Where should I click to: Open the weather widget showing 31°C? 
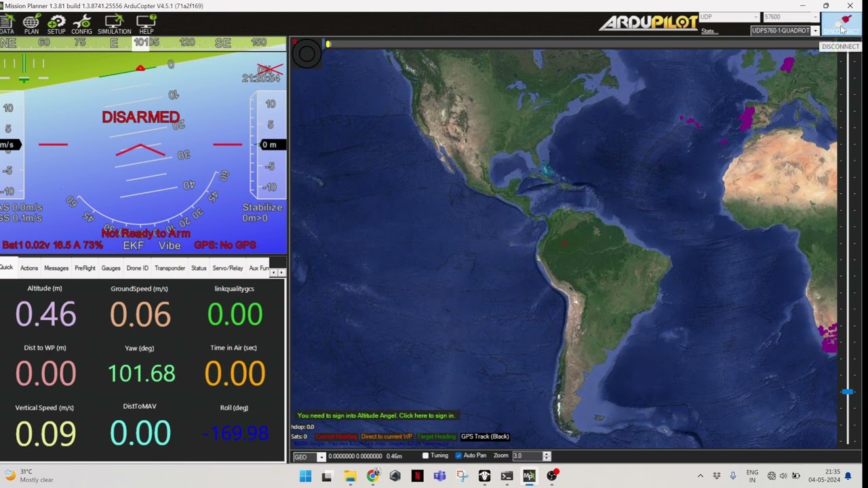click(28, 476)
